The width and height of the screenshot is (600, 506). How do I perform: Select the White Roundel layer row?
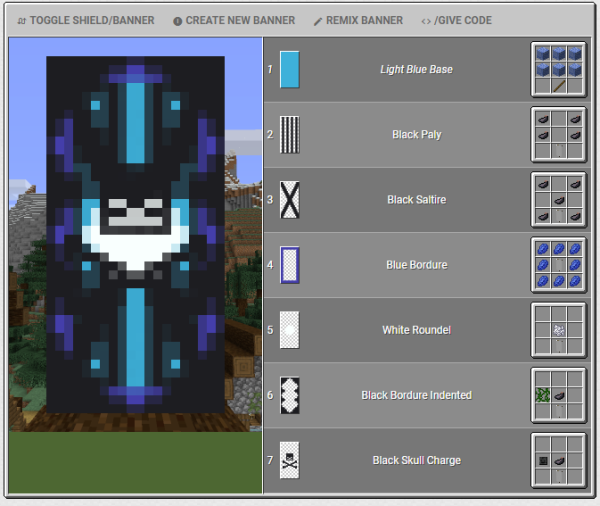pos(416,330)
